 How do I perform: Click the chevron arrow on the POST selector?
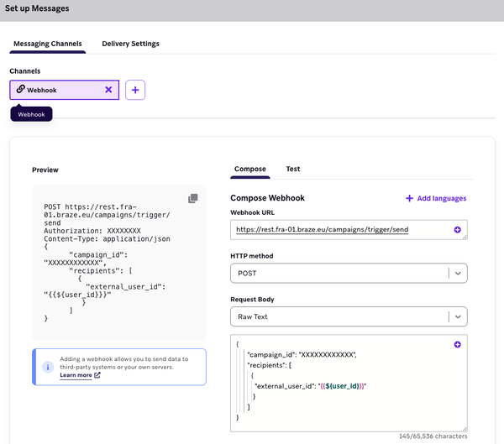point(457,273)
